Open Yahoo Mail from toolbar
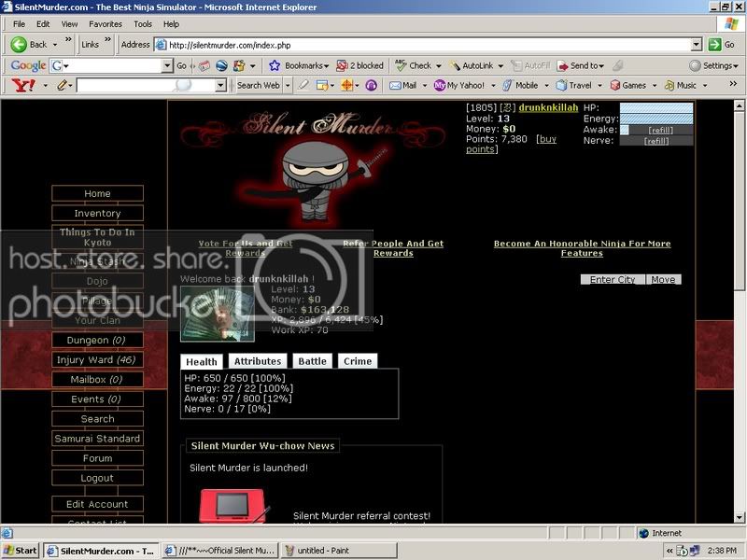The width and height of the screenshot is (747, 560). tap(402, 85)
